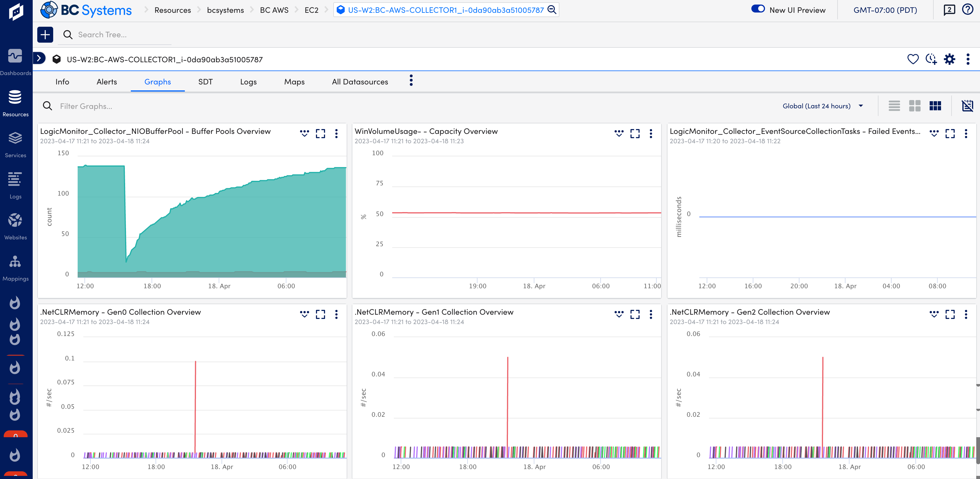The image size is (980, 479).
Task: Switch to the single-column list view
Action: tap(894, 106)
